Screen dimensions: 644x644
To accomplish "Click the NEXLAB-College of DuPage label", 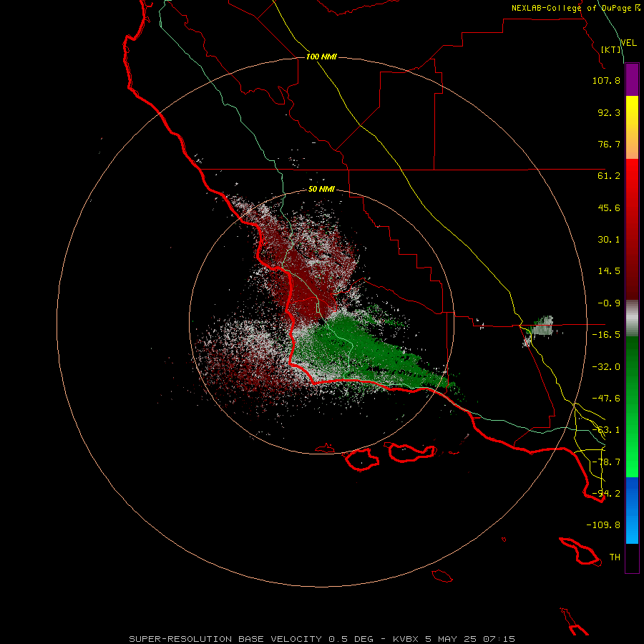I will pyautogui.click(x=575, y=8).
